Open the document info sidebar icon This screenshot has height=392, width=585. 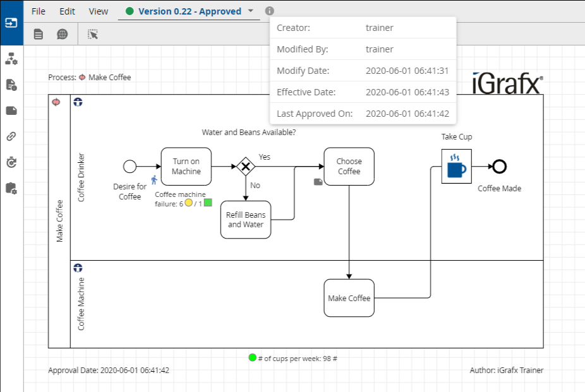pyautogui.click(x=11, y=85)
